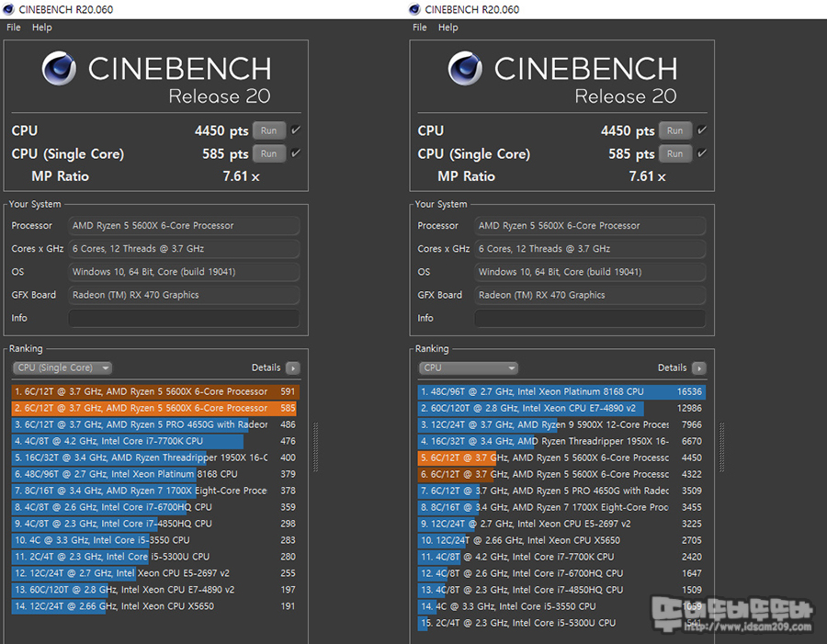Click Cinebench title bar icon in left window
Screen dimensions: 827x644
[8, 9]
